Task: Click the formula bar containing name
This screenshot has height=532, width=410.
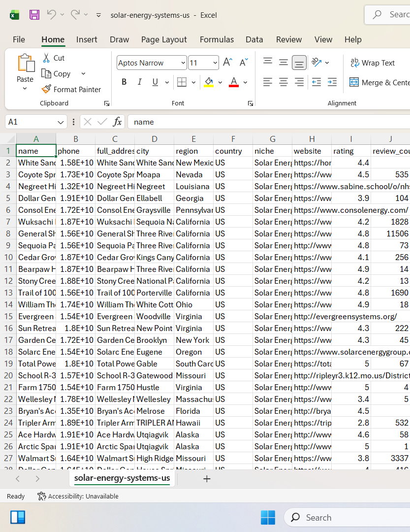Action: [269, 122]
